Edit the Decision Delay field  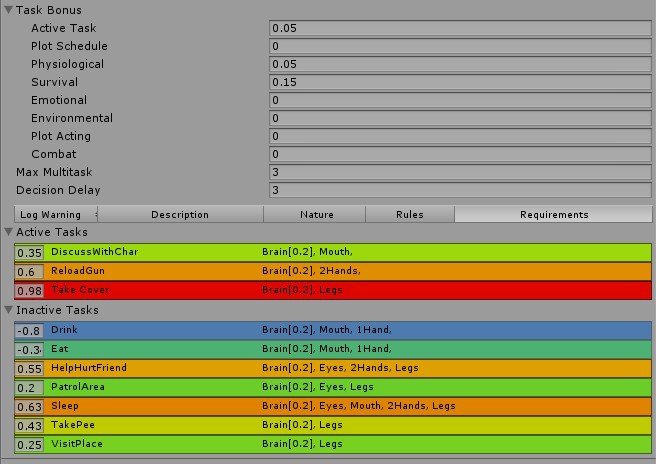(460, 190)
